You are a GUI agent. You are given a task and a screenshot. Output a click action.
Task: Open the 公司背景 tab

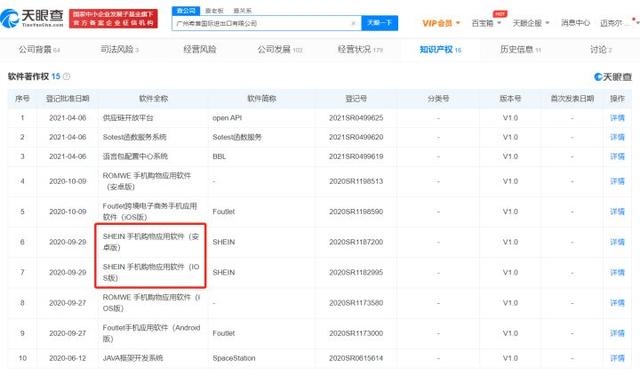(x=39, y=49)
